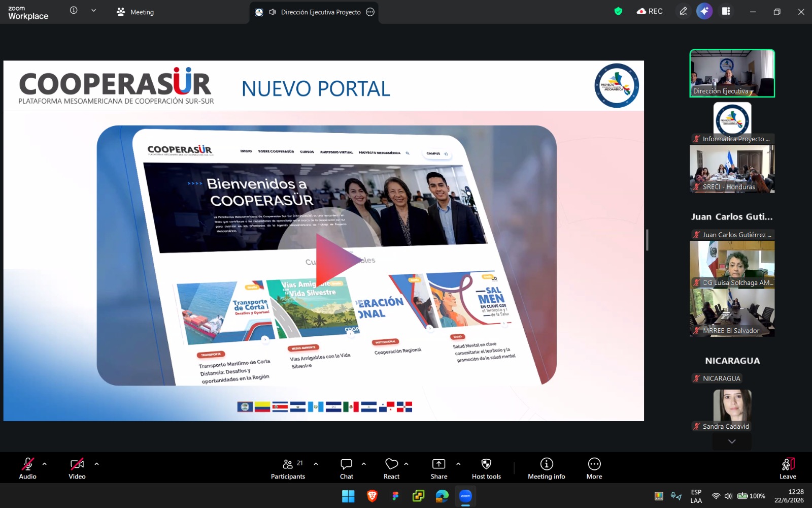This screenshot has height=508, width=812.
Task: Click the Zoom Workplace logo
Action: pyautogui.click(x=28, y=13)
